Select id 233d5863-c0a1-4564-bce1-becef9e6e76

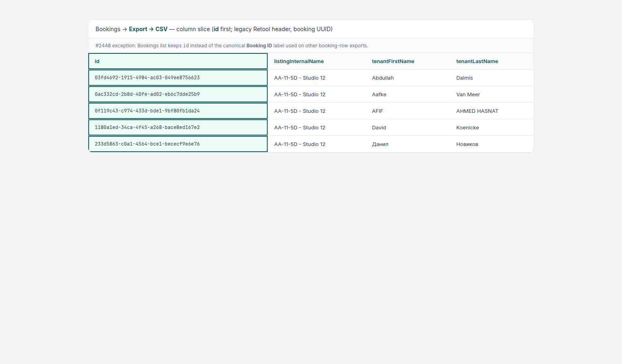click(178, 144)
